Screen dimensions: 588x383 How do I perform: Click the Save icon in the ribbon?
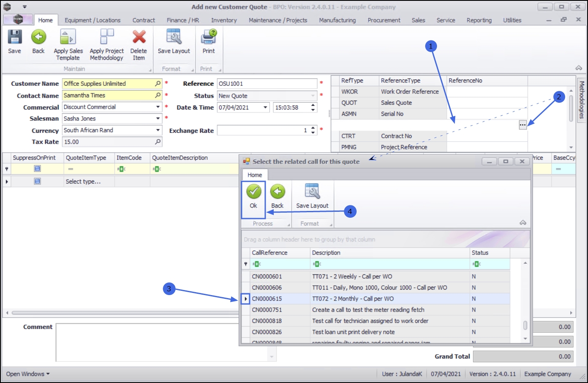14,42
